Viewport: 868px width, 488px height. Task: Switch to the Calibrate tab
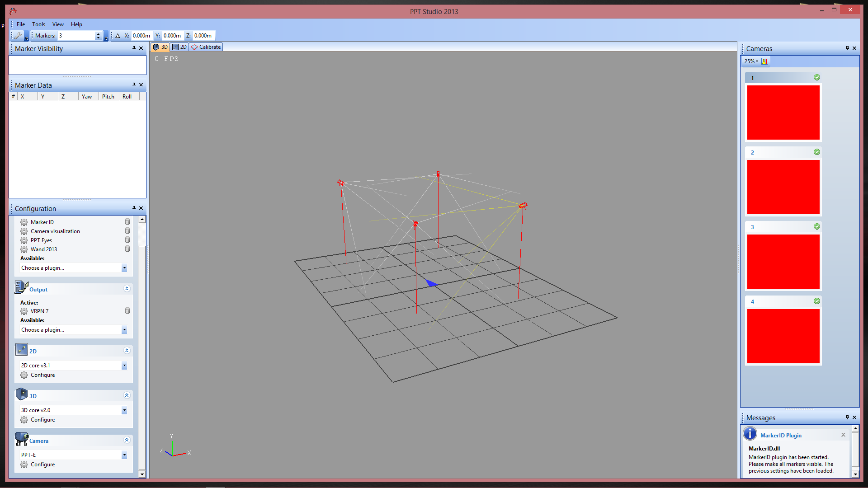click(206, 47)
